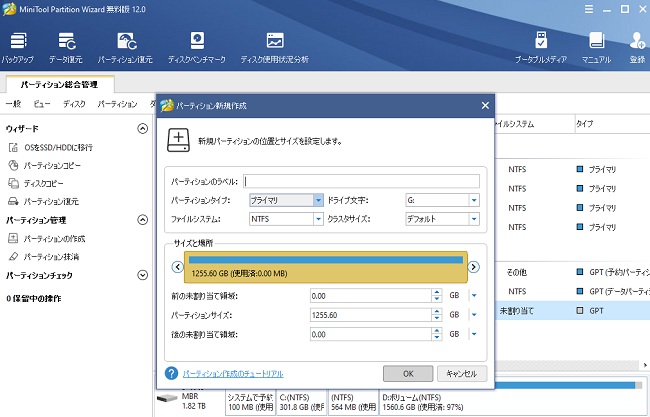
Task: Open the View (ビュー) menu
Action: [42, 104]
